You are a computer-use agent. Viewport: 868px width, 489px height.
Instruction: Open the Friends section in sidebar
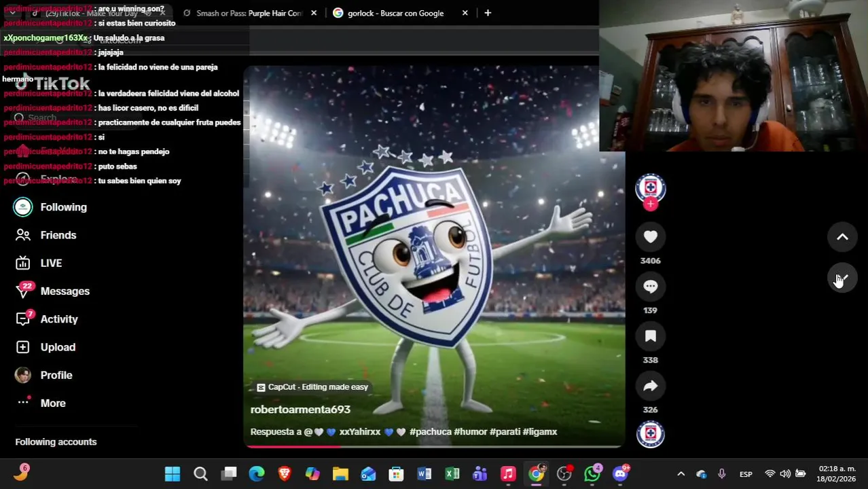46,235
